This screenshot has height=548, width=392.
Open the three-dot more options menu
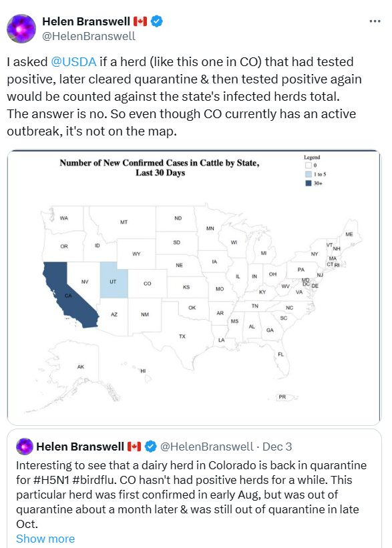375,21
